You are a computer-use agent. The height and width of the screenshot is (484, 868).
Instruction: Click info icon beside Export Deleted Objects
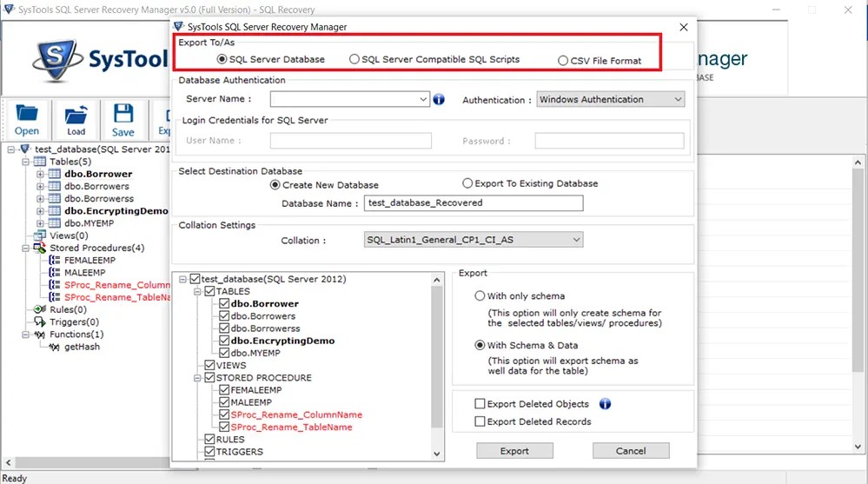click(x=605, y=404)
